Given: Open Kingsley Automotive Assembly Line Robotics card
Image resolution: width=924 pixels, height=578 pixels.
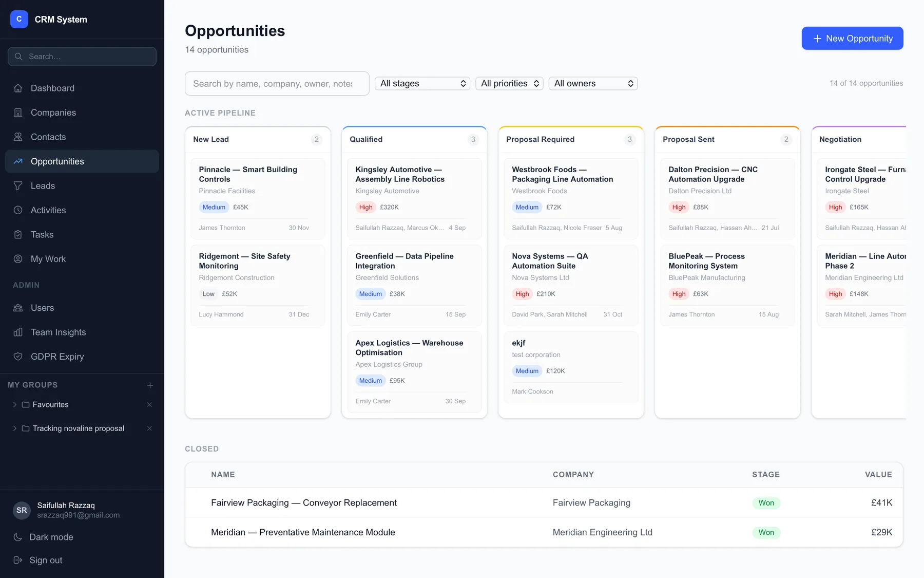Looking at the screenshot, I should click(414, 198).
